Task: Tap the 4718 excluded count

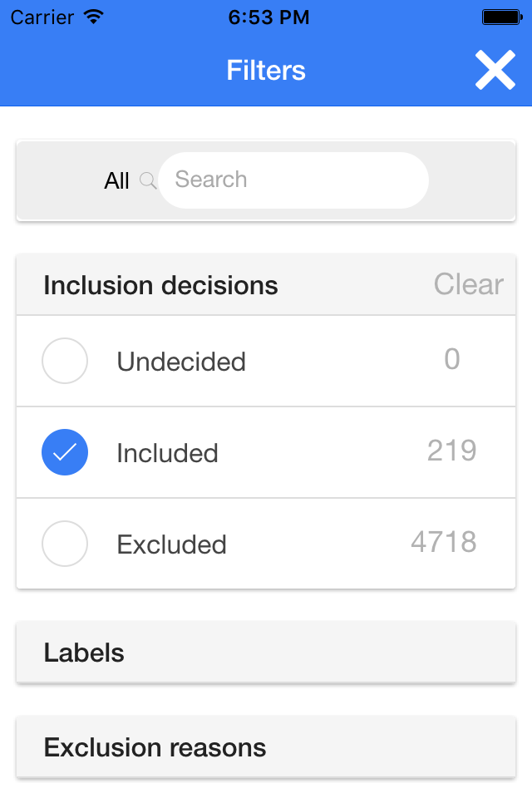Action: click(444, 542)
